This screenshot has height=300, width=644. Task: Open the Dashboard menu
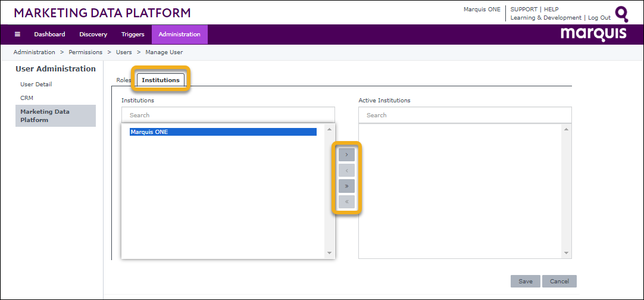[x=49, y=35]
